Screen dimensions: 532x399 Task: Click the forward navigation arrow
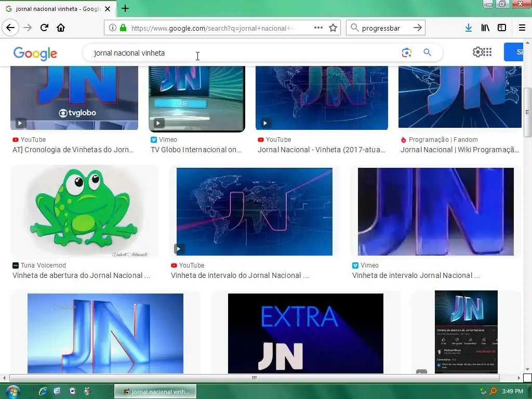click(28, 28)
